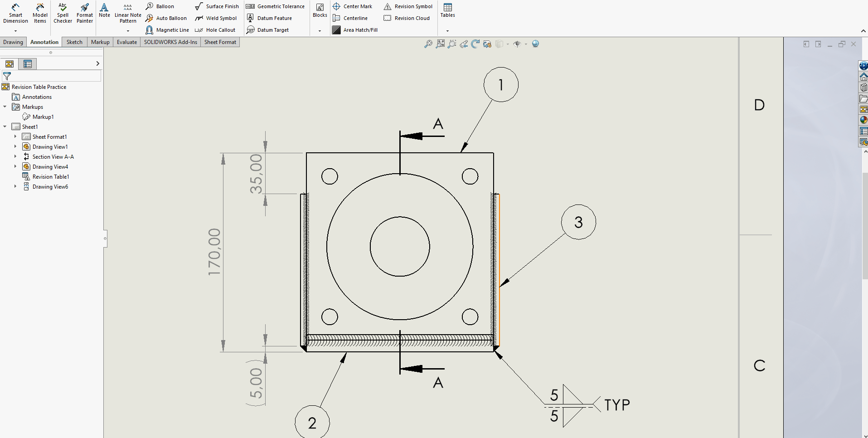The height and width of the screenshot is (438, 868).
Task: Select Revision Table1 in the tree
Action: click(x=50, y=177)
